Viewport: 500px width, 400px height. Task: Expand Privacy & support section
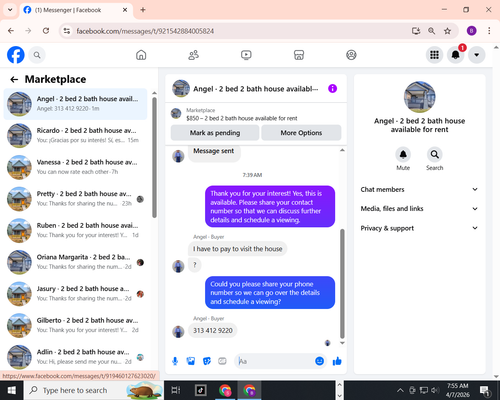[419, 228]
